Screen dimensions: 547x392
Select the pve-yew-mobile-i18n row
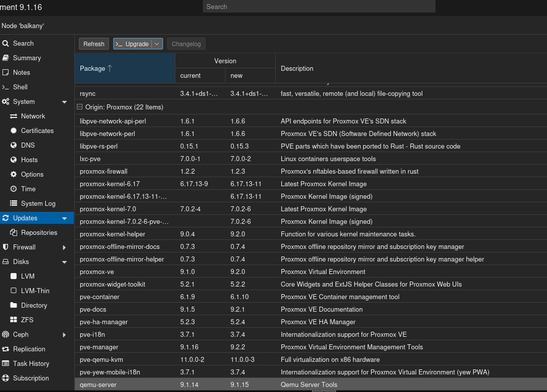(311, 372)
